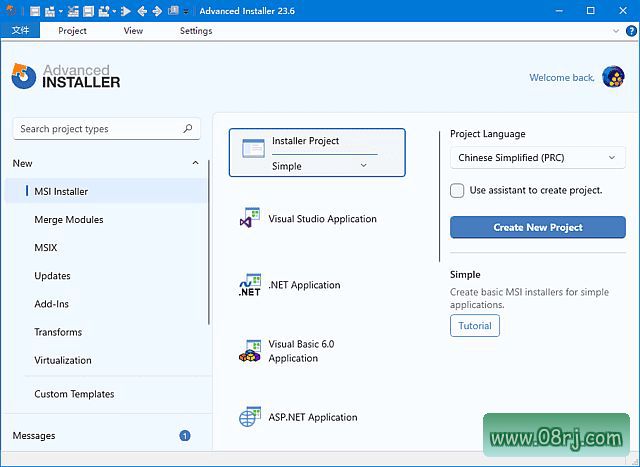Click the Installer Project window icon
The height and width of the screenshot is (467, 640).
click(253, 148)
